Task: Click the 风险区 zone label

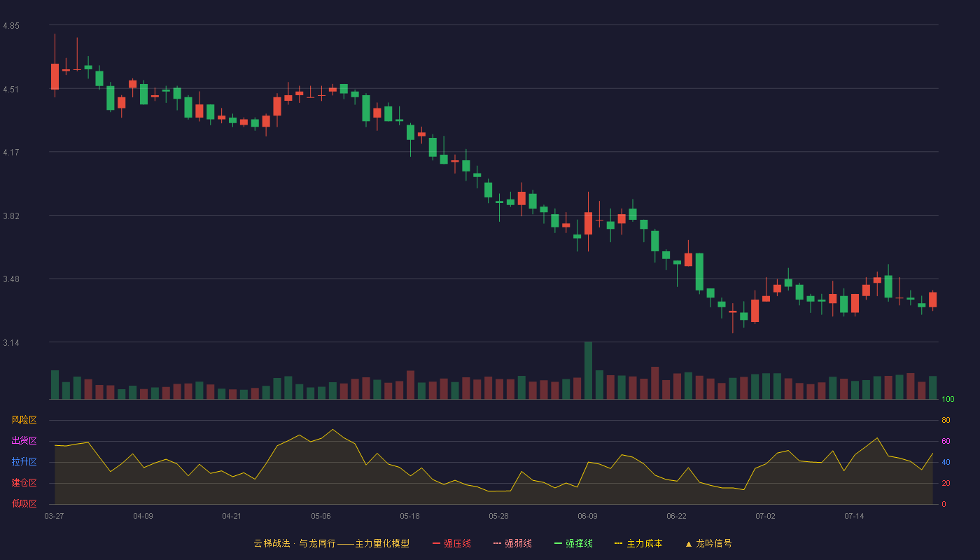Action: (x=24, y=420)
